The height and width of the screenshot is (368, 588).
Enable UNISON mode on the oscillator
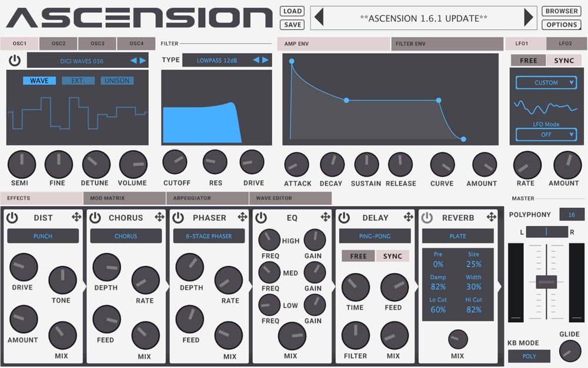tap(116, 81)
